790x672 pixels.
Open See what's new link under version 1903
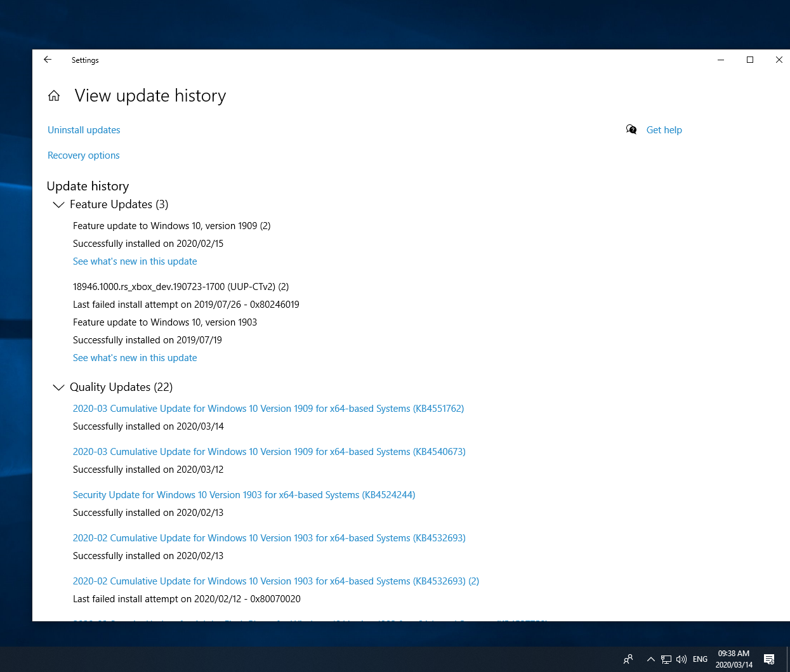click(x=135, y=358)
